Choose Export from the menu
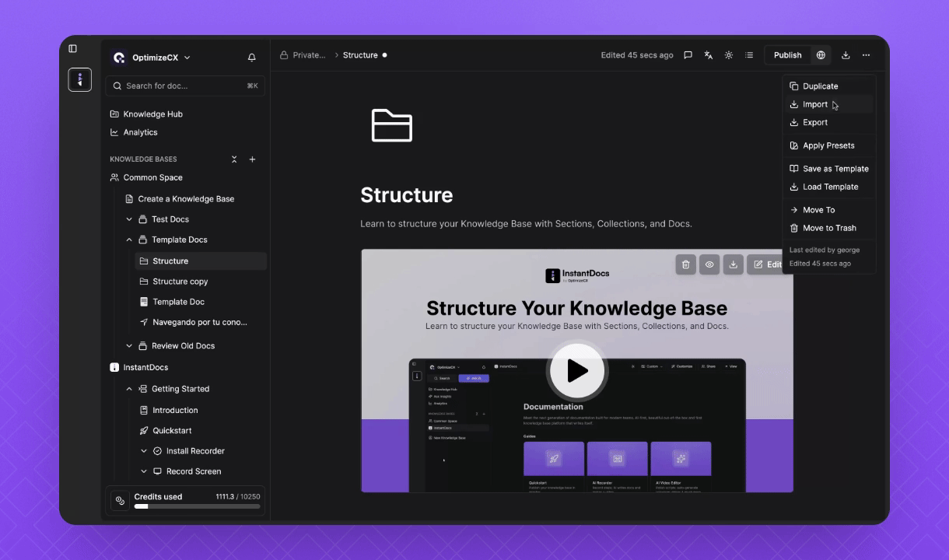949x560 pixels. (x=829, y=122)
